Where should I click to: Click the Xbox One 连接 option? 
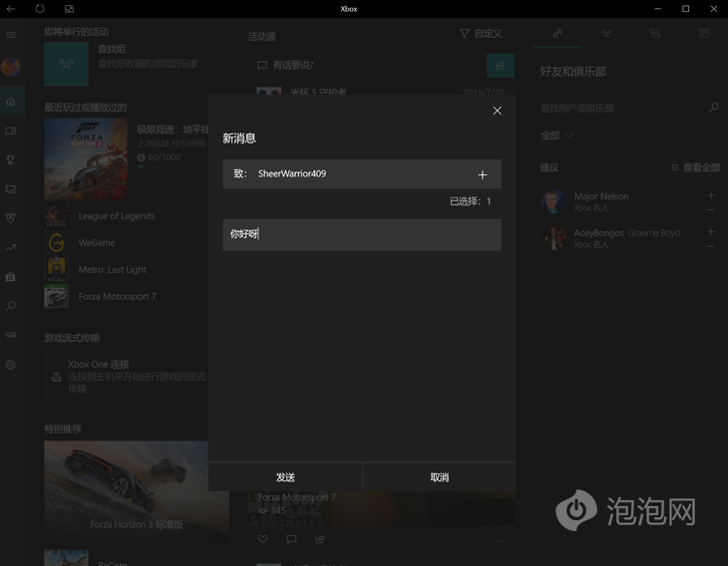pyautogui.click(x=128, y=377)
